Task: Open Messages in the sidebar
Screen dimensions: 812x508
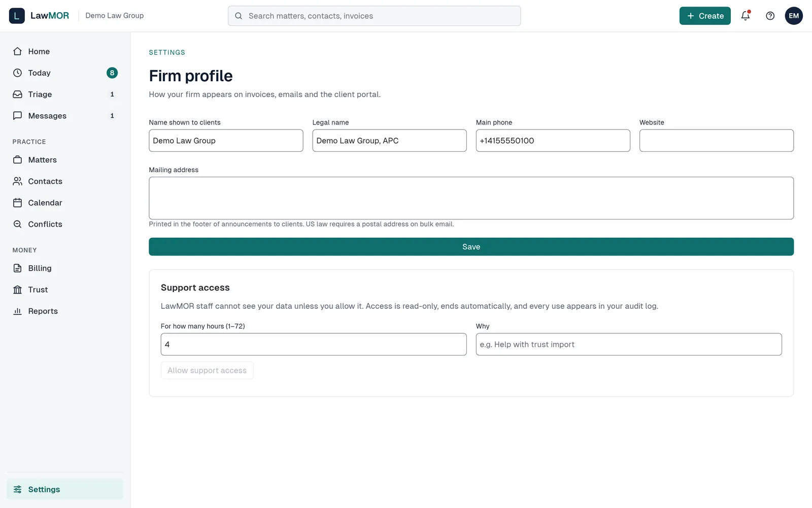Action: click(x=65, y=116)
